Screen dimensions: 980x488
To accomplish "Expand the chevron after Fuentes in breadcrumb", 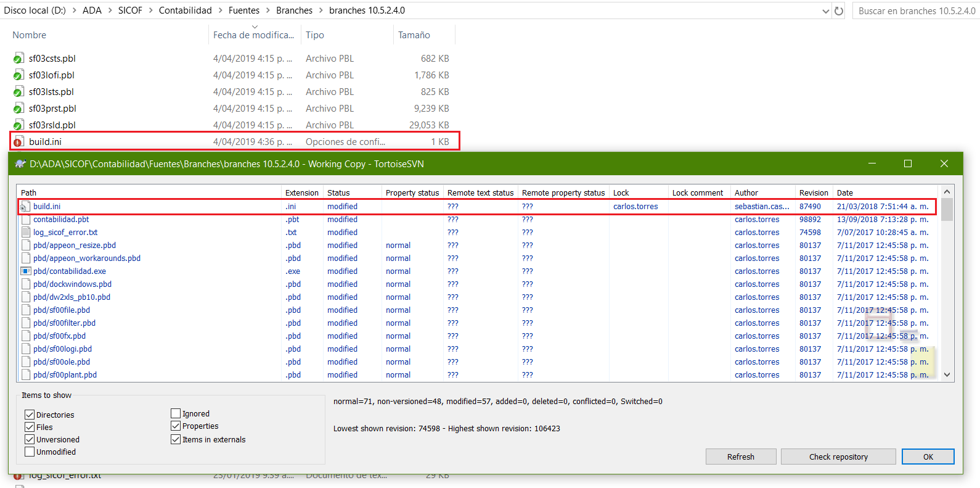I will [x=268, y=10].
